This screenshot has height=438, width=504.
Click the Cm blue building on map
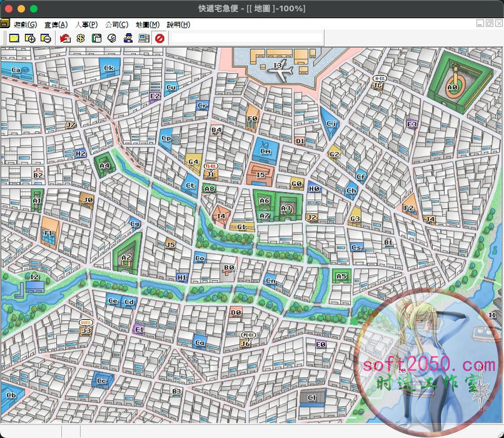pos(265,151)
